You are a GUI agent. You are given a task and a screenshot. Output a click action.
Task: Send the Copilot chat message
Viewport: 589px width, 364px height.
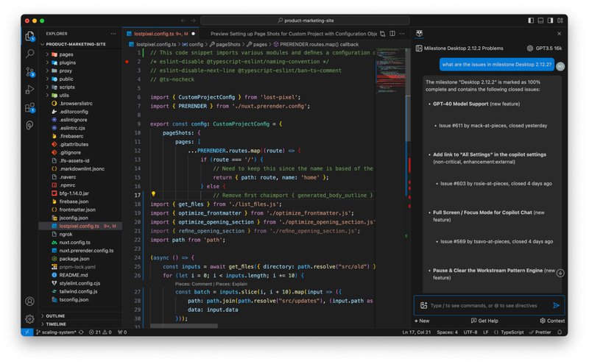pyautogui.click(x=557, y=305)
